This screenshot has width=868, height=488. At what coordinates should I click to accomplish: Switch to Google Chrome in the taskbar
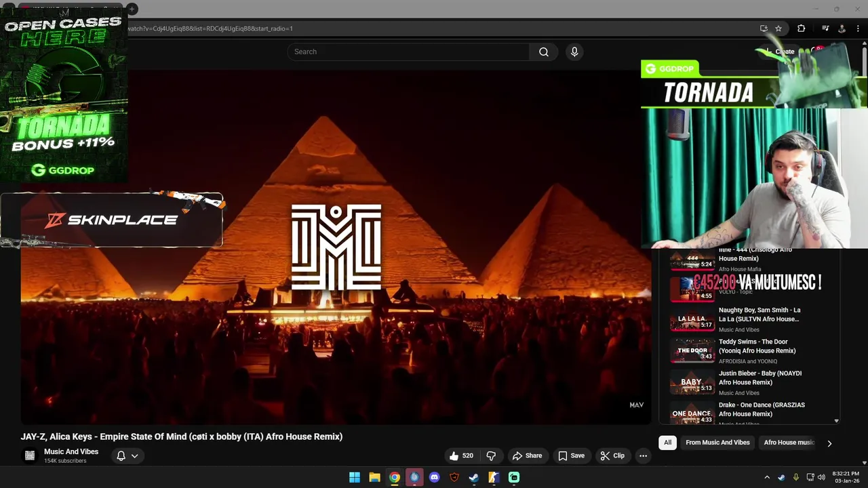tap(395, 477)
